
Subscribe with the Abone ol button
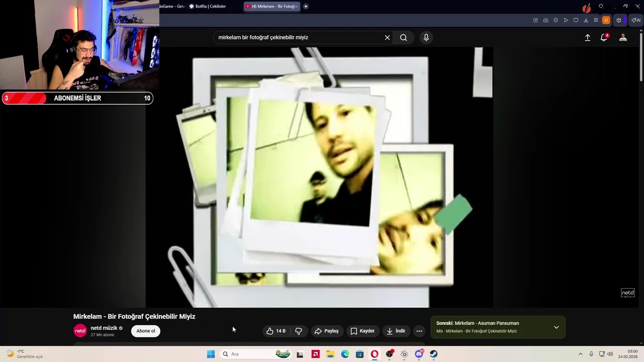click(146, 331)
